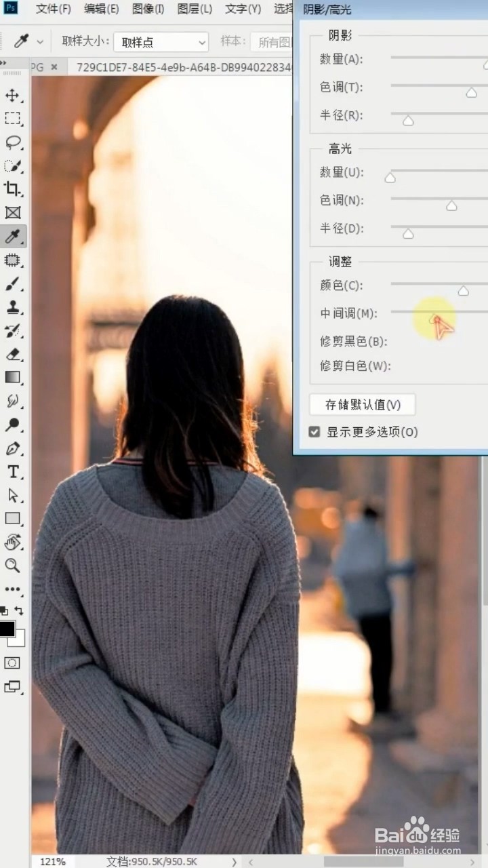Select the Pen tool
This screenshot has height=868, width=488.
point(12,448)
